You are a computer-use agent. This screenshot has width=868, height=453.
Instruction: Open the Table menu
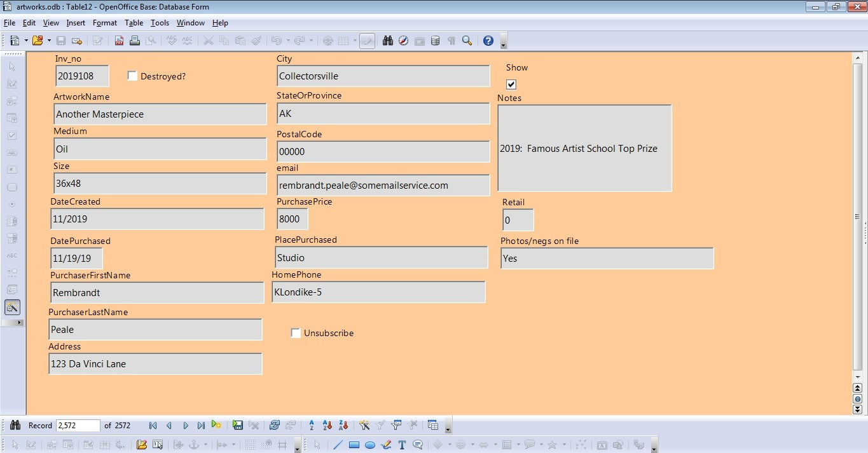134,23
